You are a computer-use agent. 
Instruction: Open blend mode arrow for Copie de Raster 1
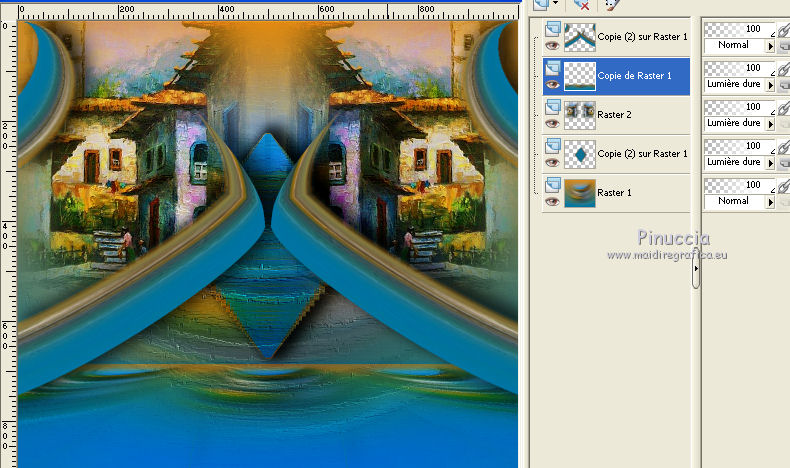[770, 85]
